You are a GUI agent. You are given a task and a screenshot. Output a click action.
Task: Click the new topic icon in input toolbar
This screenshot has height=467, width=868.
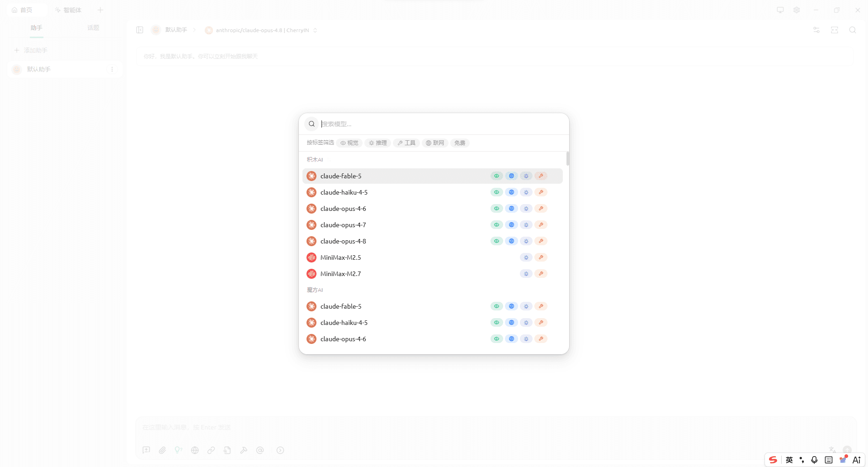coord(146,450)
